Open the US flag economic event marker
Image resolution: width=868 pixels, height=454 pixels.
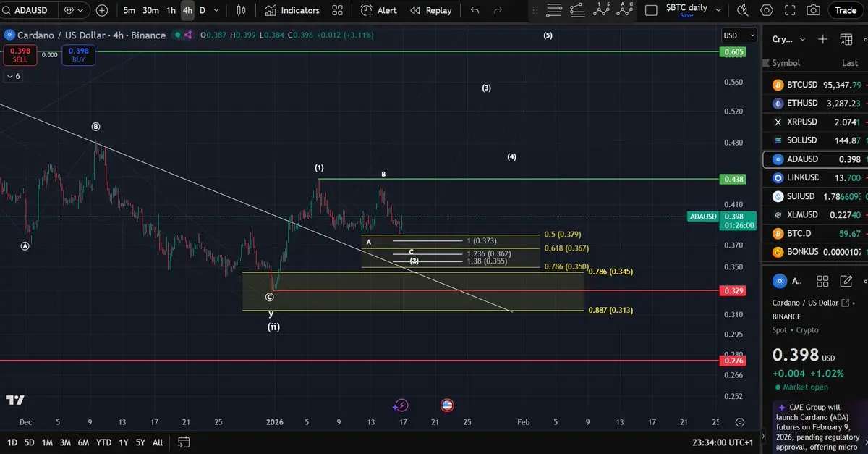[x=447, y=405]
